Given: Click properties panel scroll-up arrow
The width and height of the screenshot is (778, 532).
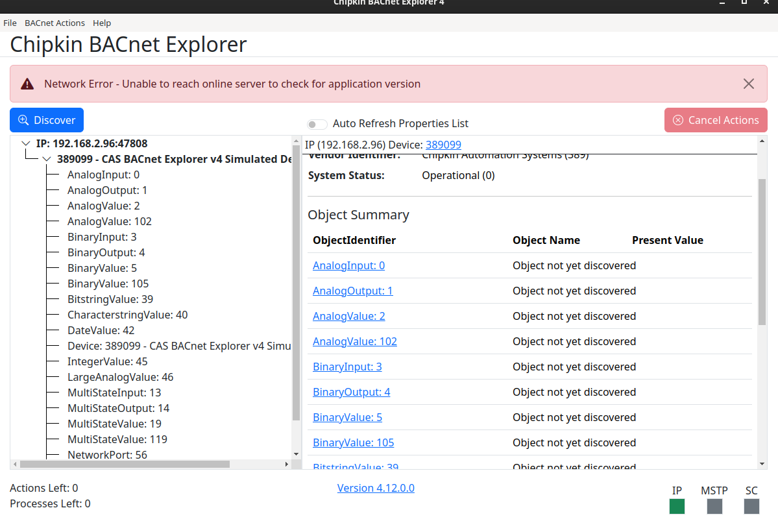Looking at the screenshot, I should point(762,141).
